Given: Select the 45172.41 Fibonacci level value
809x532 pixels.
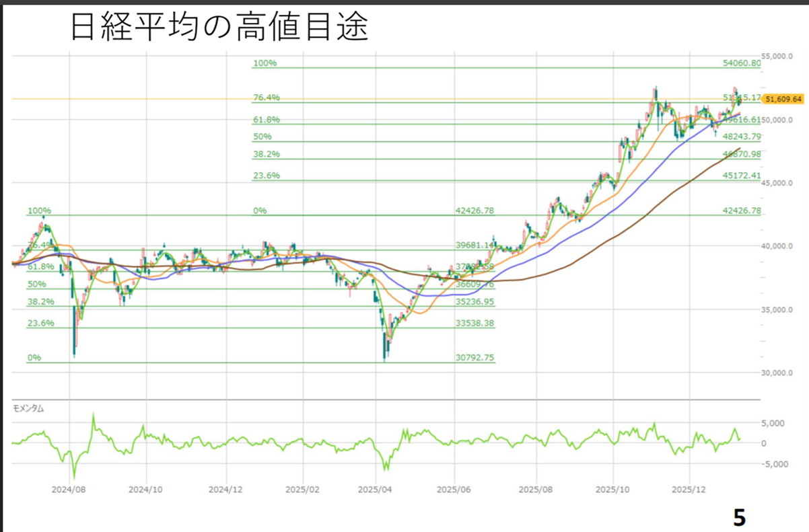Looking at the screenshot, I should coord(741,176).
